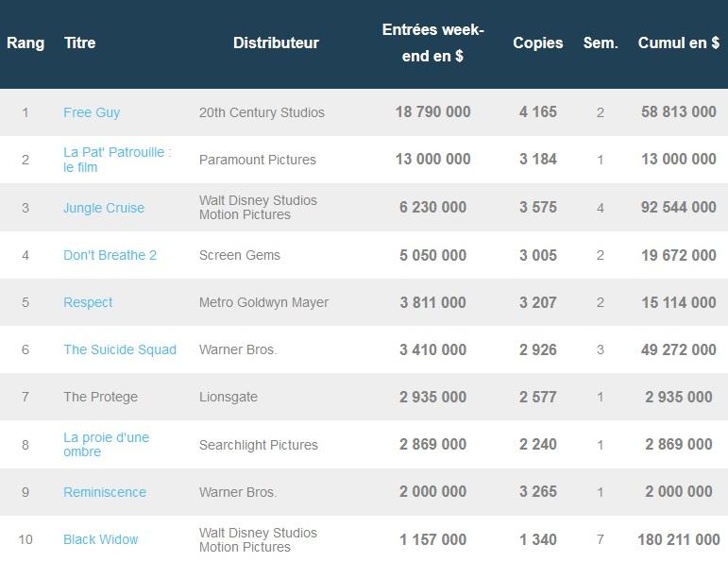Click weekend value 18 790 000

(x=432, y=112)
